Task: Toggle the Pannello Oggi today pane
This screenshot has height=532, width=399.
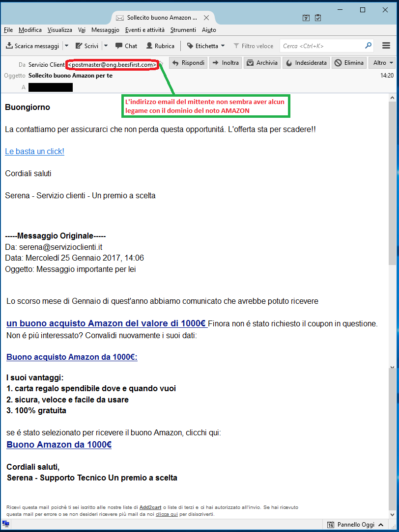Action: click(356, 525)
